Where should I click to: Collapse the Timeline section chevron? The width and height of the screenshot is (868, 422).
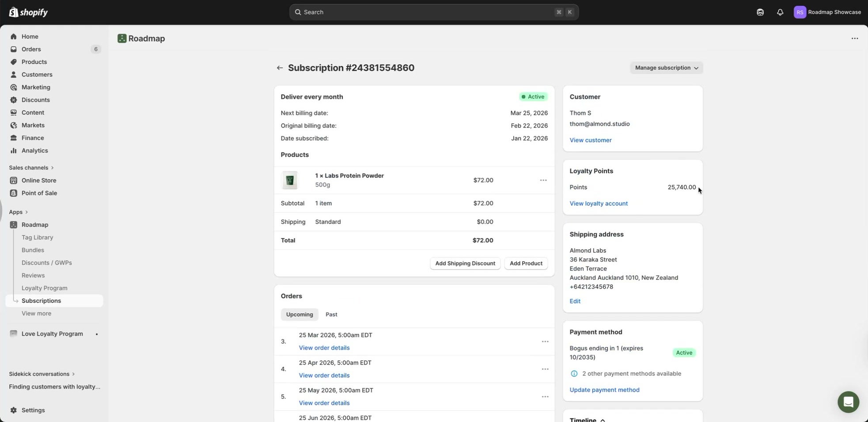tap(603, 420)
